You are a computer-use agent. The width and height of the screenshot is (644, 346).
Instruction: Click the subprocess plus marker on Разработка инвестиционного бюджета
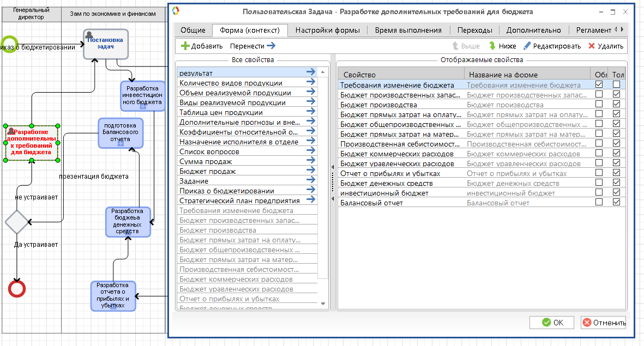(142, 107)
